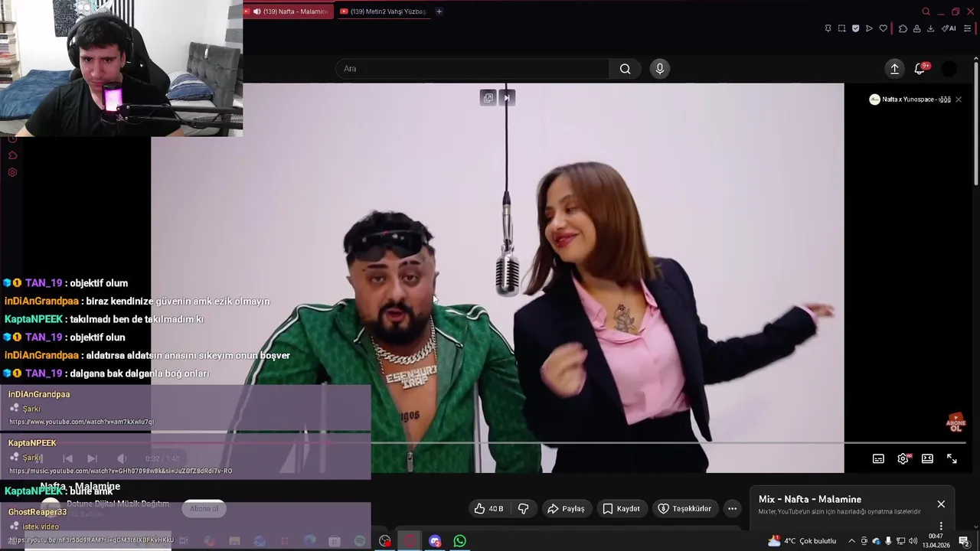Screen dimensions: 980x551
Task: Click the ABONE OL subscribe watermark on video
Action: click(955, 422)
